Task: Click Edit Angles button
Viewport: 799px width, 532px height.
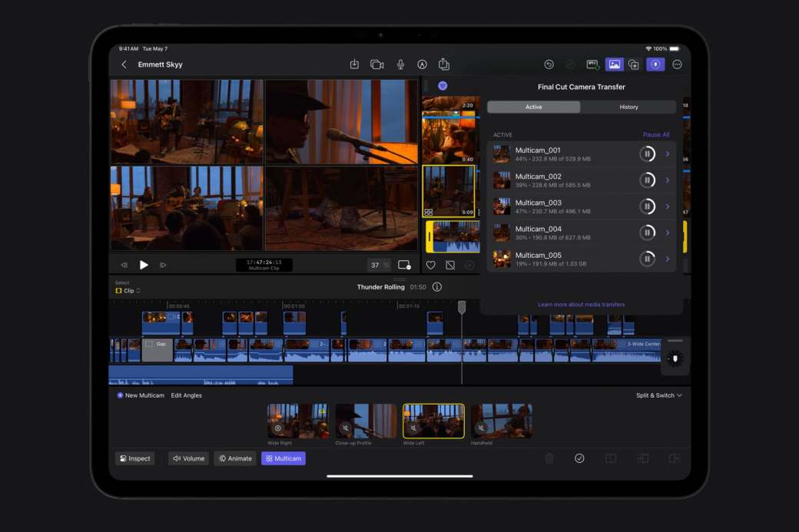Action: [x=187, y=395]
